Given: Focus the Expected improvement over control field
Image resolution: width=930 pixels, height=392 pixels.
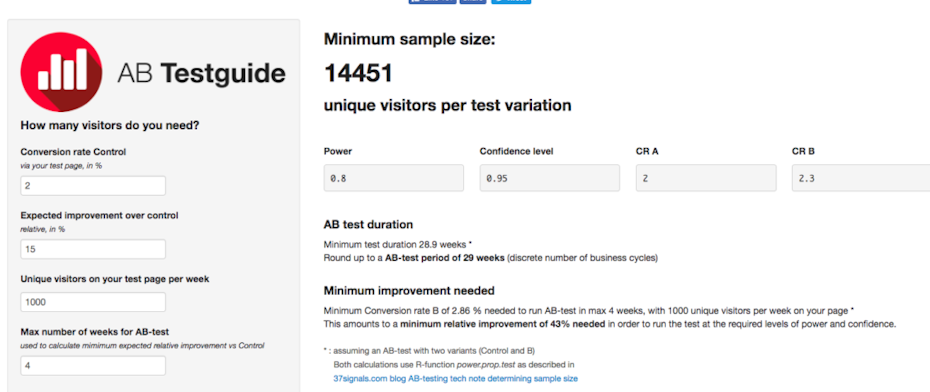Looking at the screenshot, I should tap(93, 249).
